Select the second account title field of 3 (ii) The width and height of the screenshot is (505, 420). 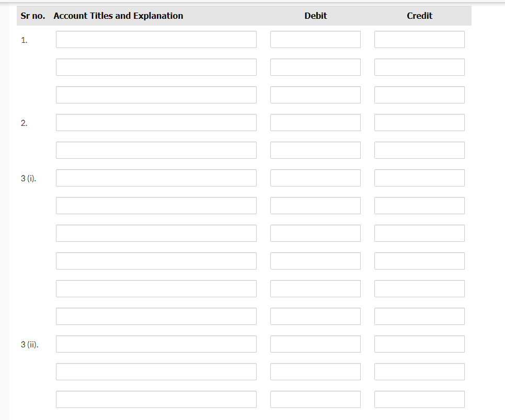pyautogui.click(x=156, y=372)
